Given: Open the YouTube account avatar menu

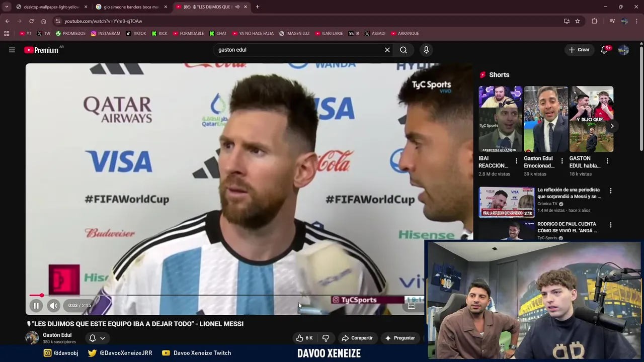Looking at the screenshot, I should pos(623,50).
